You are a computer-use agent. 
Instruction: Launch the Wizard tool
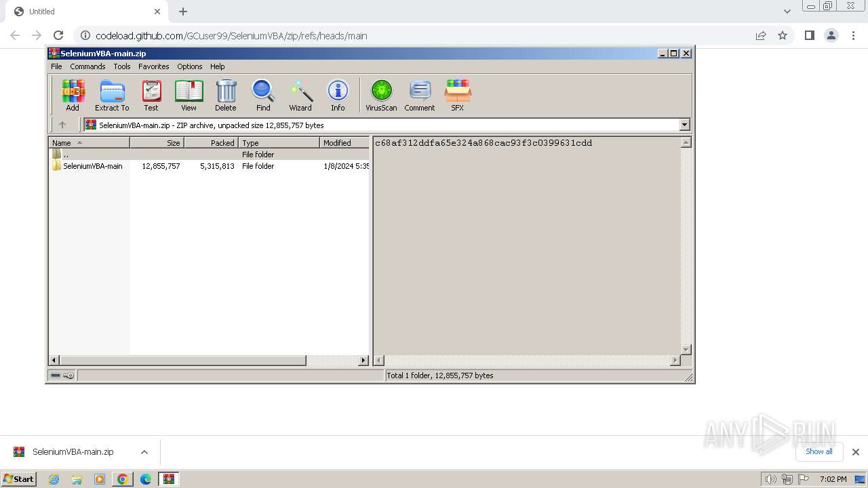(x=300, y=95)
